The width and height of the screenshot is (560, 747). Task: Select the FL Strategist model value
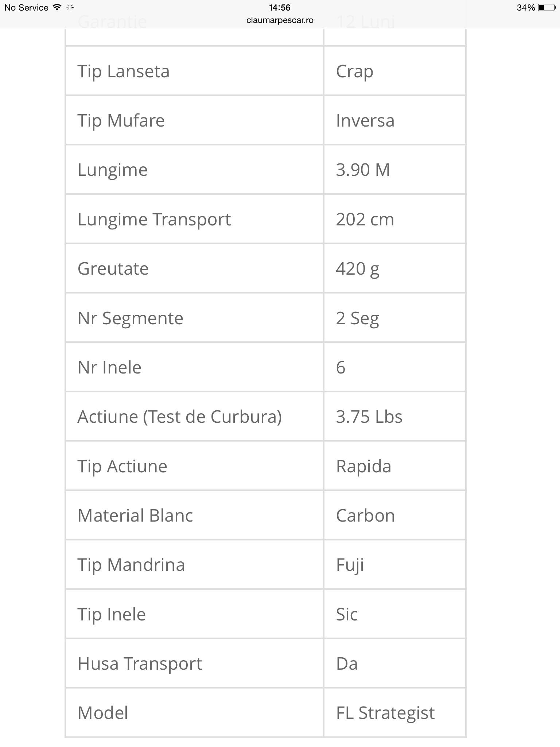click(385, 713)
